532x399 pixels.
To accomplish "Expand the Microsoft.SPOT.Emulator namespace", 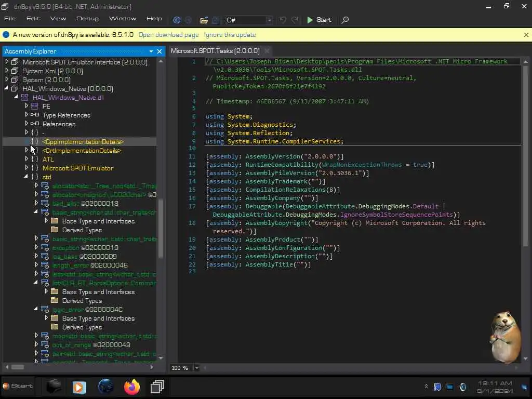I will pyautogui.click(x=26, y=168).
